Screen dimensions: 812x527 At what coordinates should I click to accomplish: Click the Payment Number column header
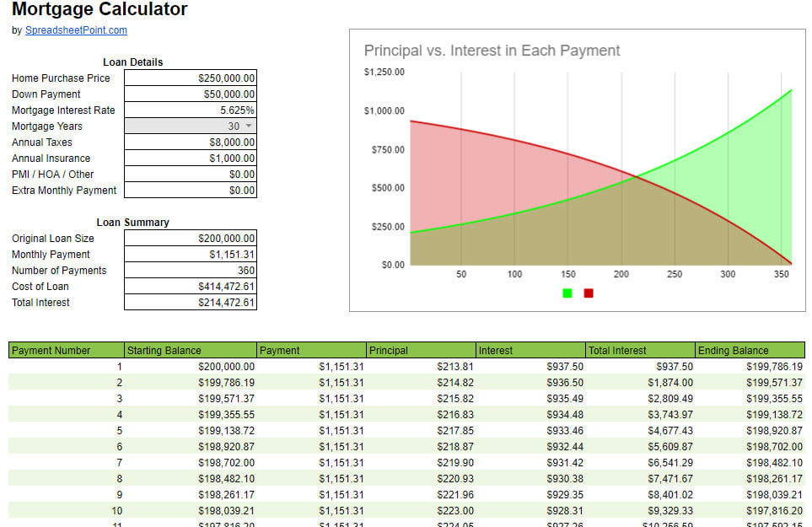click(67, 350)
